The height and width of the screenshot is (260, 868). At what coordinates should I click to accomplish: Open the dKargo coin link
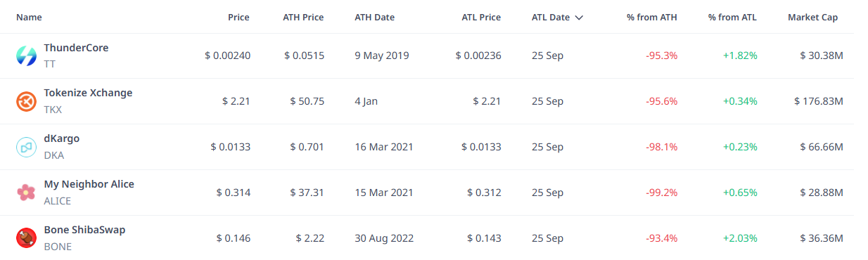click(x=62, y=138)
